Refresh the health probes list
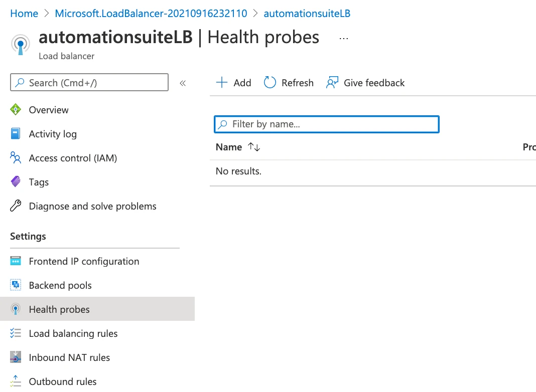This screenshot has height=392, width=536. [289, 82]
